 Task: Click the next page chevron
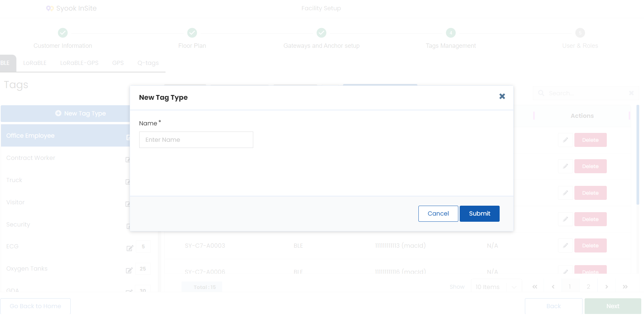tap(606, 287)
